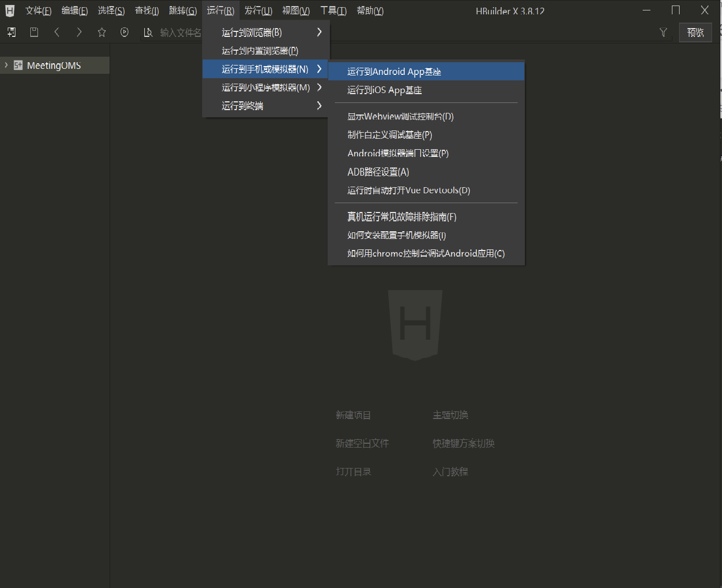722x588 pixels.
Task: Open ADB路径设置 menu entry
Action: pyautogui.click(x=378, y=172)
